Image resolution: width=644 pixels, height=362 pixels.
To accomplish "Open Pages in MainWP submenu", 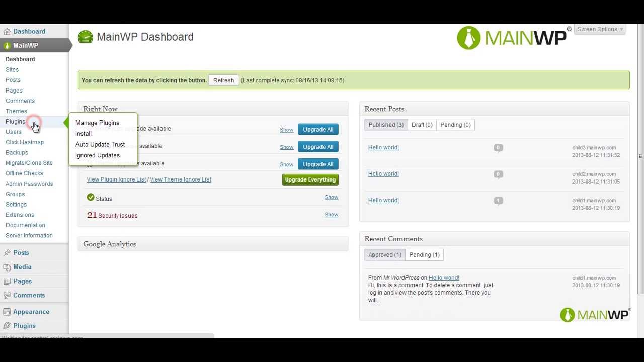I will [14, 90].
